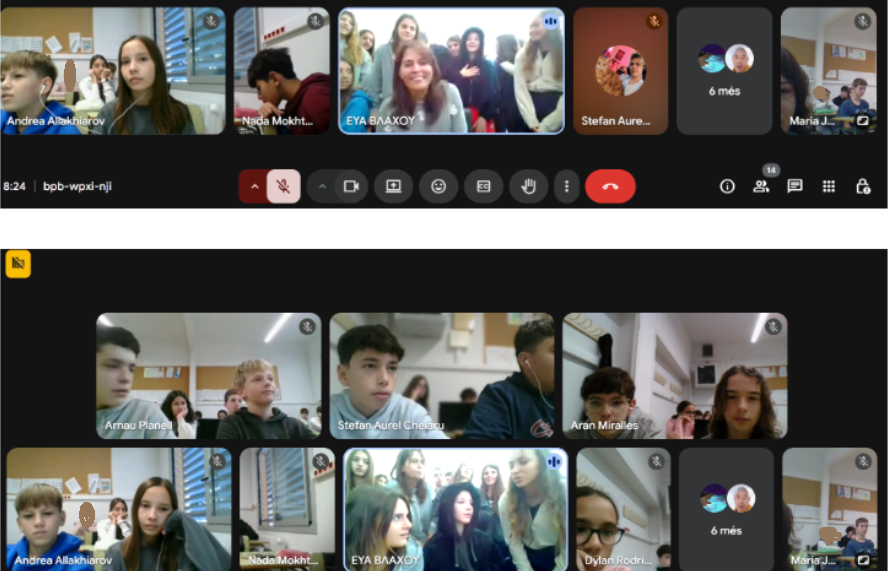Screen dimensions: 888x571
Task: Toggle the camera on or off
Action: 351,186
